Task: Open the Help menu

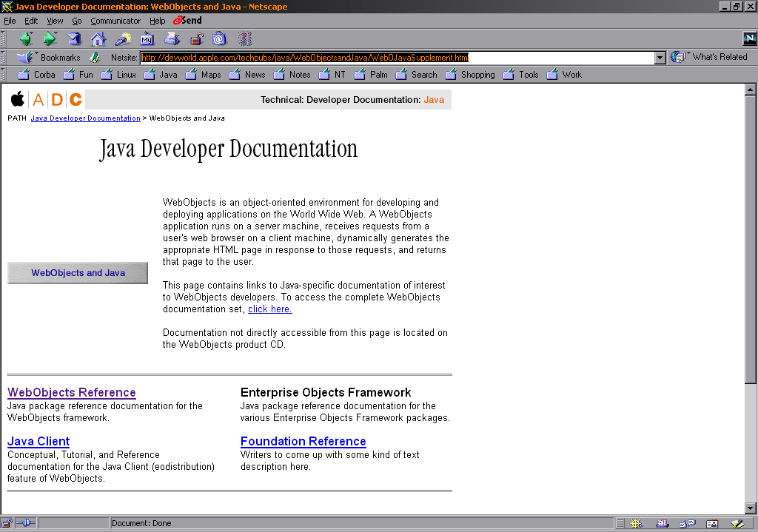Action: [x=157, y=21]
